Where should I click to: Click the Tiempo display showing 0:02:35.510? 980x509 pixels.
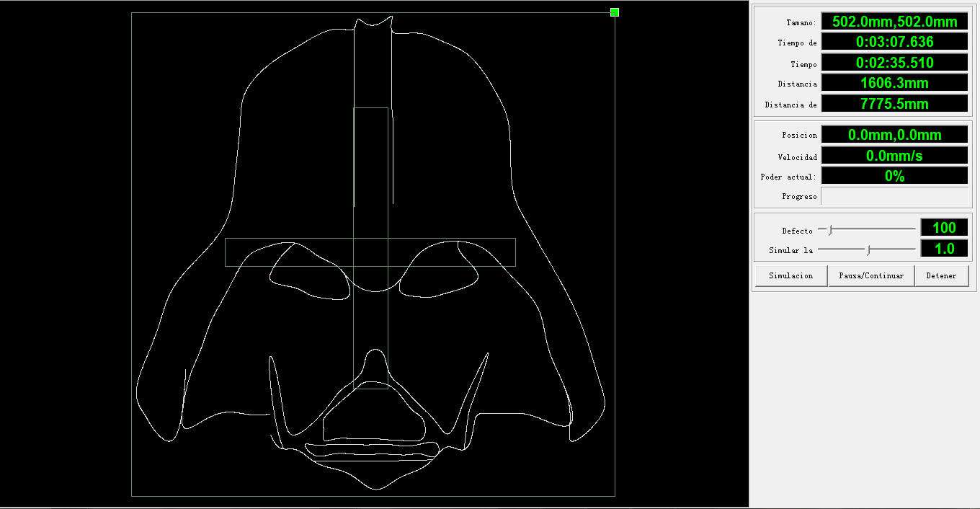point(894,62)
